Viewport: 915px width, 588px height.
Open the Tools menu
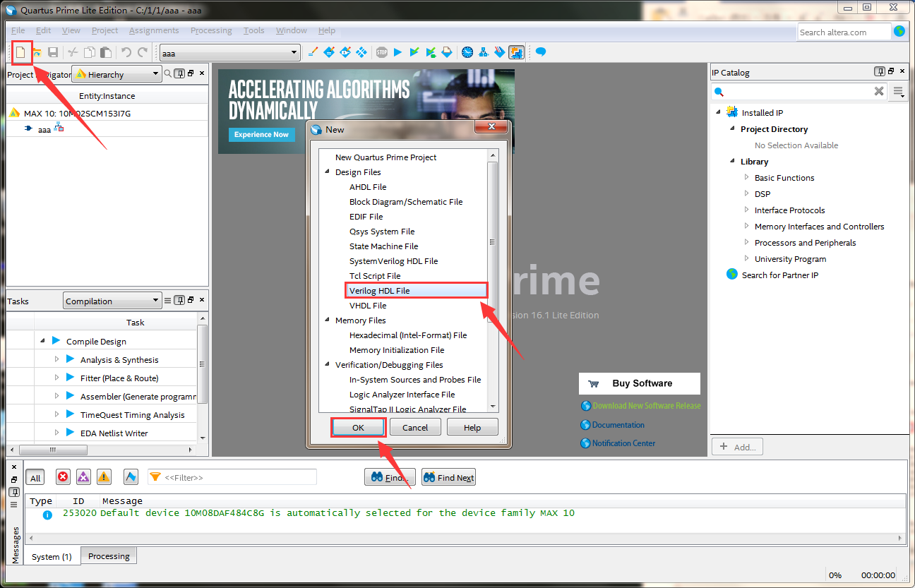(x=254, y=30)
